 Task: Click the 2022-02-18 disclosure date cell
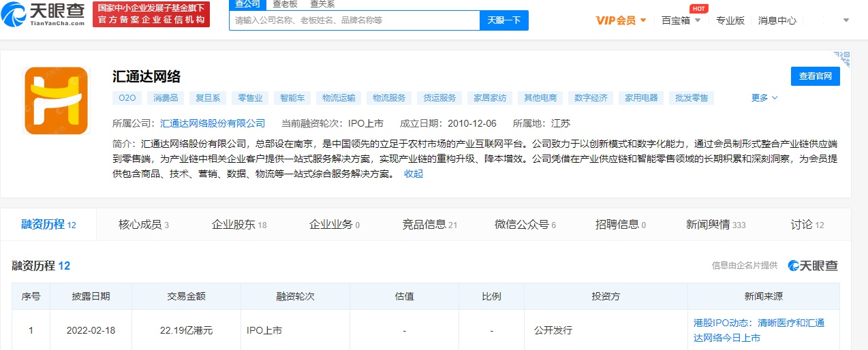pyautogui.click(x=91, y=330)
